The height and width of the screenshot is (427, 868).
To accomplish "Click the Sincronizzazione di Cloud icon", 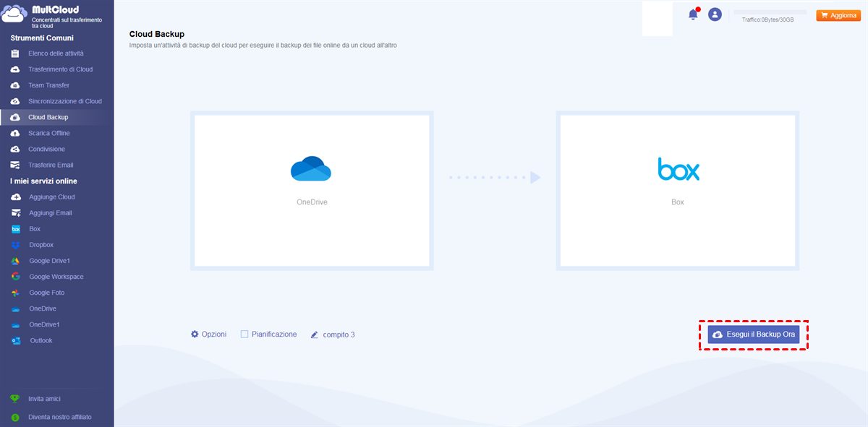I will [x=15, y=101].
